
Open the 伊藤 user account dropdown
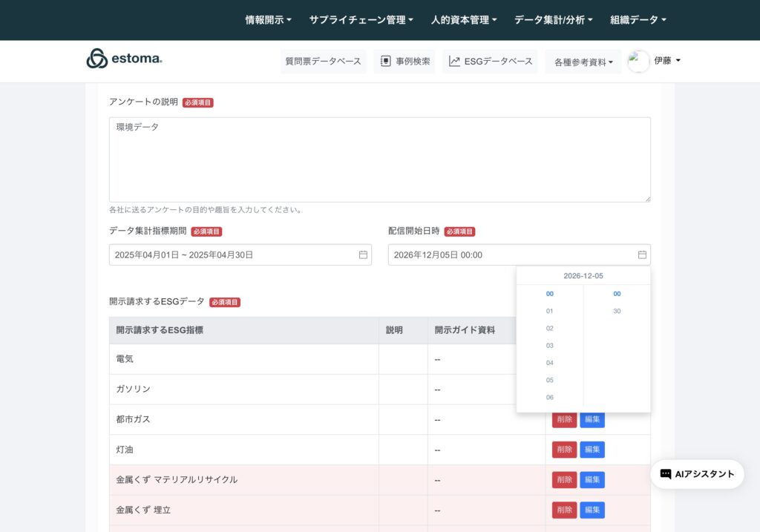point(666,61)
